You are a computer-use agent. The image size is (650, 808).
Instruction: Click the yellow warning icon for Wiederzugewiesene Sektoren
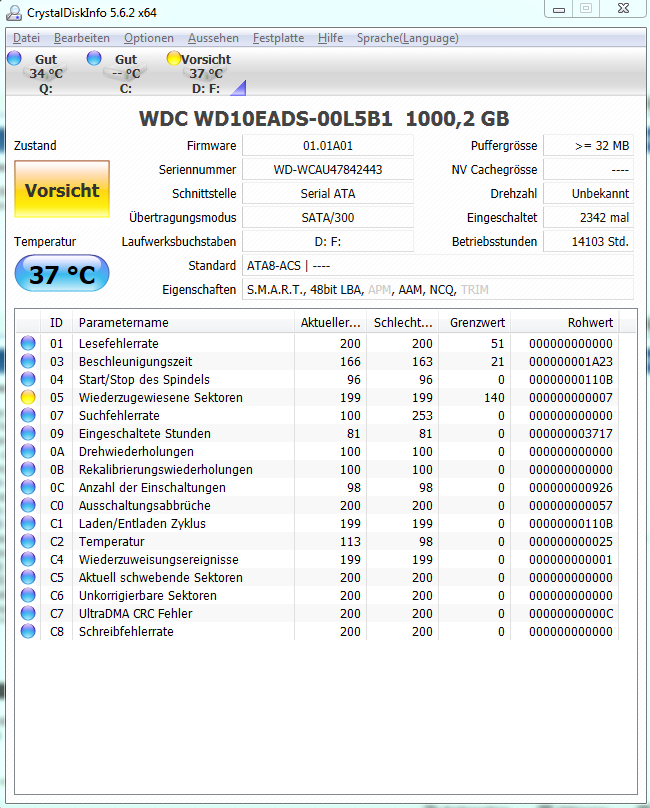[28, 397]
